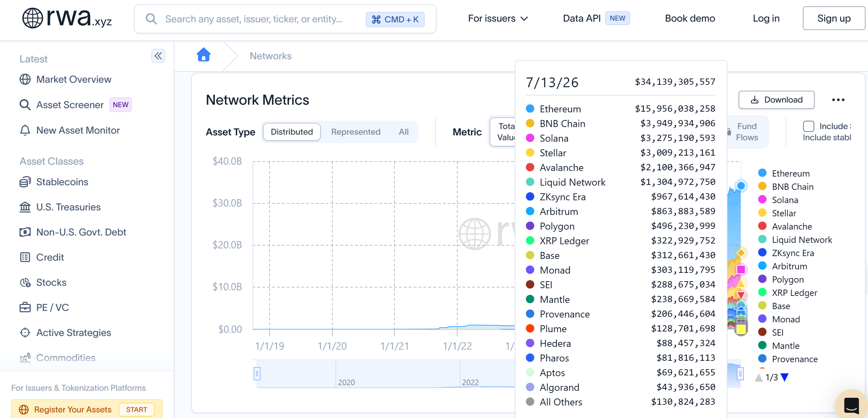The height and width of the screenshot is (418, 868).
Task: Open the chat support bubble icon
Action: pyautogui.click(x=851, y=405)
